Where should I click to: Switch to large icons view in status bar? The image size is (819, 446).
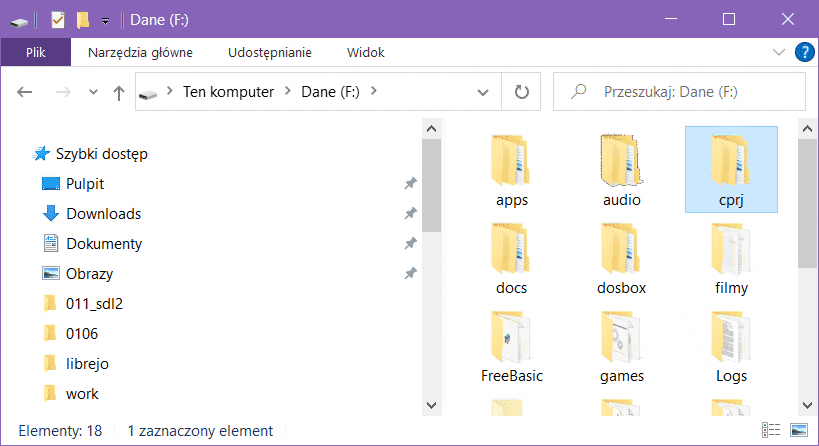[x=798, y=431]
